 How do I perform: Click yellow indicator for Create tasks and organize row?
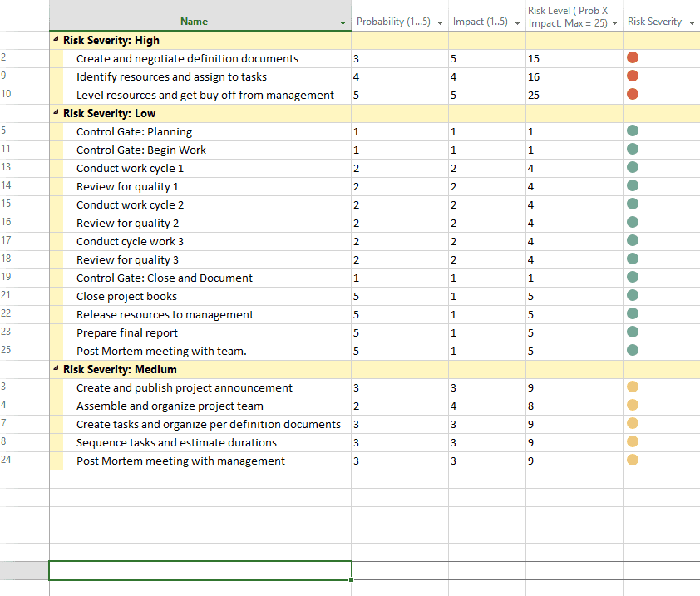pyautogui.click(x=633, y=423)
